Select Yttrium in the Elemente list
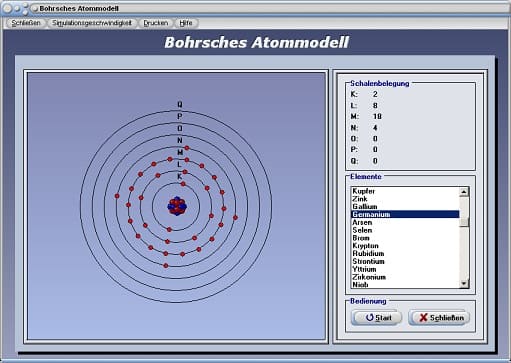 (x=405, y=269)
